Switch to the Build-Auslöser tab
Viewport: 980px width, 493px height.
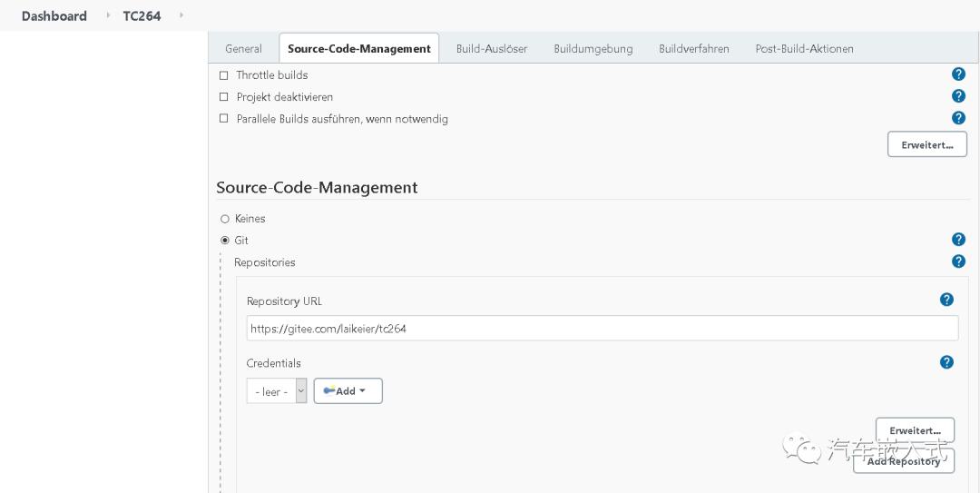(491, 49)
